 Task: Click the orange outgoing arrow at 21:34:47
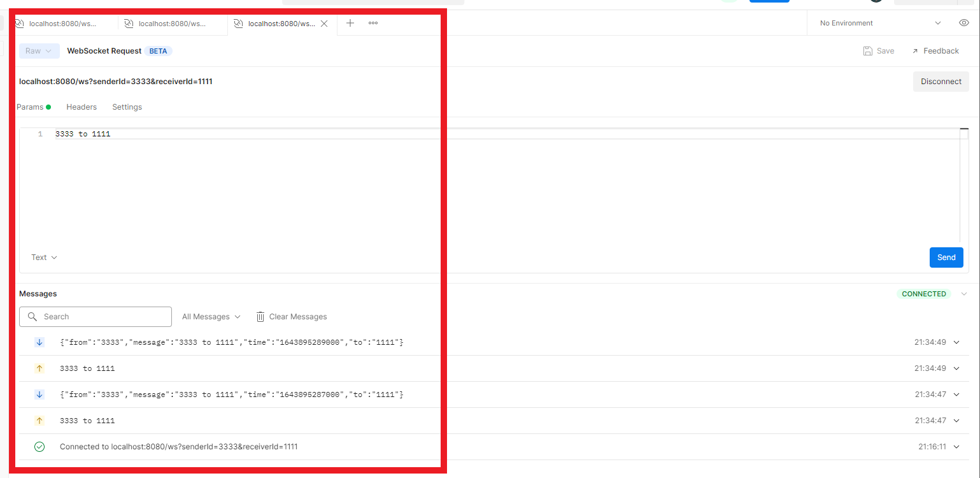coord(39,421)
